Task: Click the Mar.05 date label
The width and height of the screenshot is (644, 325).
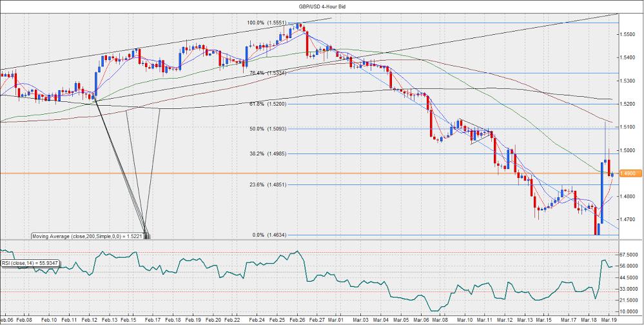Action: 401,319
